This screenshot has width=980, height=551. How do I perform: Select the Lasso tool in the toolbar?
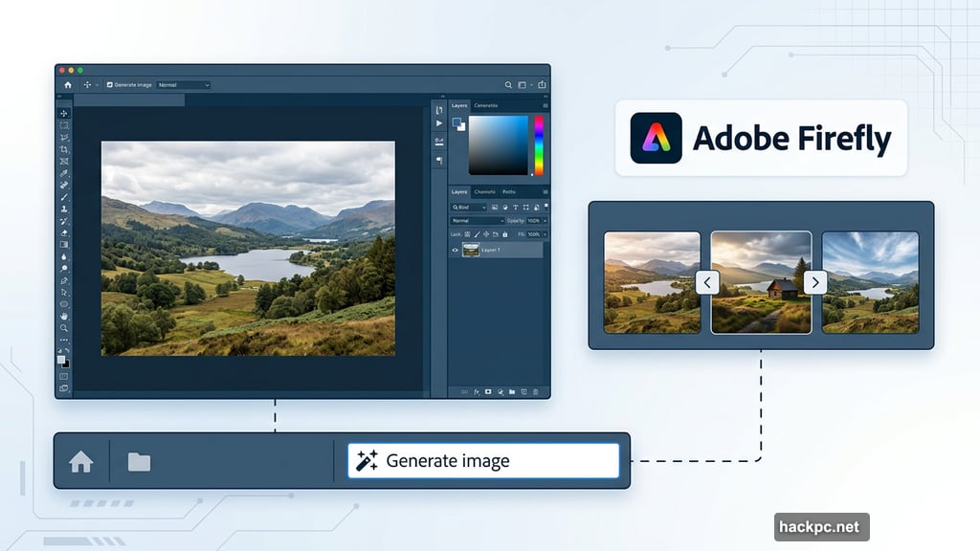coord(65,136)
